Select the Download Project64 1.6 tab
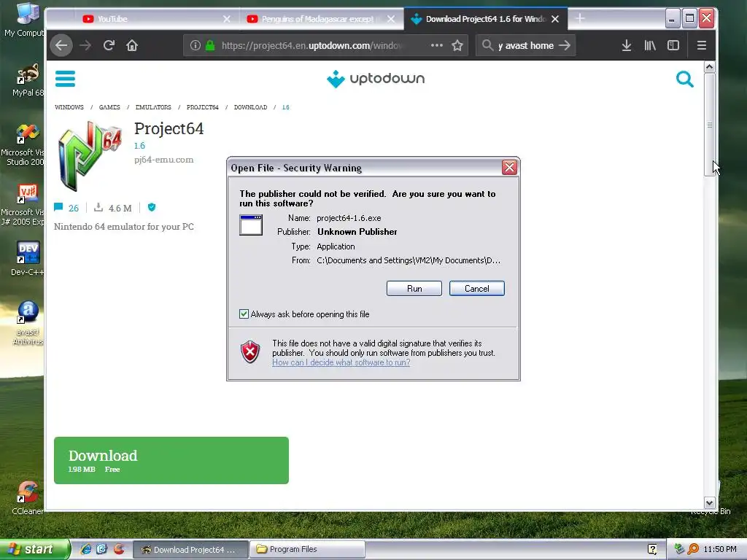747x560 pixels. tap(485, 19)
